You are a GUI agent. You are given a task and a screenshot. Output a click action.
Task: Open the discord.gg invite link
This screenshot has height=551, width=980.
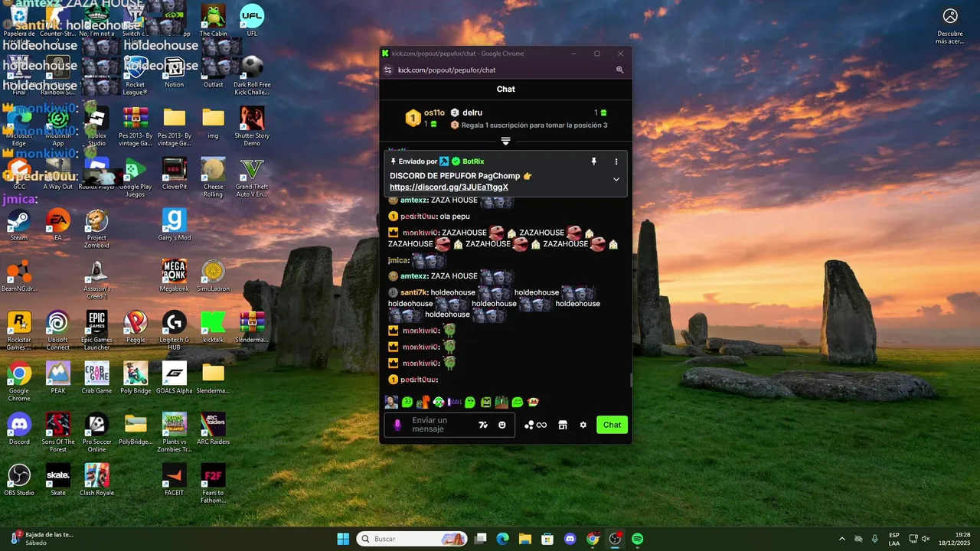pyautogui.click(x=449, y=187)
